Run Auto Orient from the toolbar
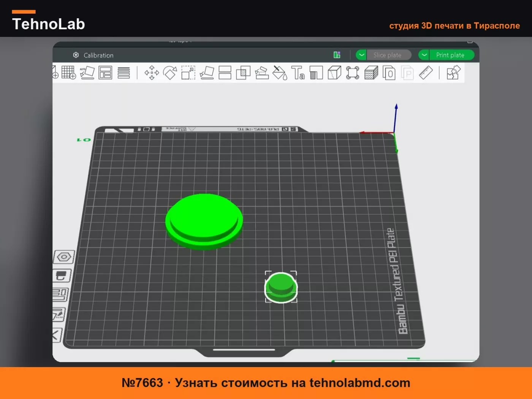 pos(87,73)
